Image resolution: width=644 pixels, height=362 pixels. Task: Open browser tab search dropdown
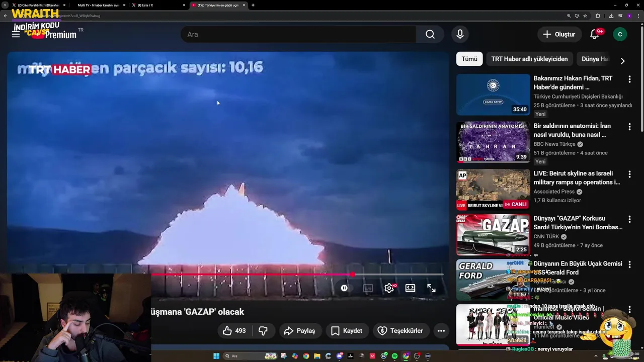5,5
